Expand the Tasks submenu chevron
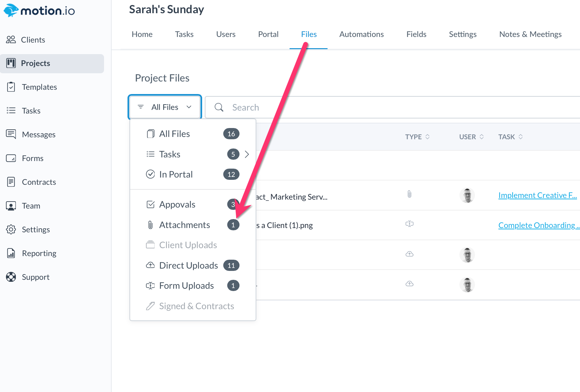The height and width of the screenshot is (392, 580). pos(247,154)
